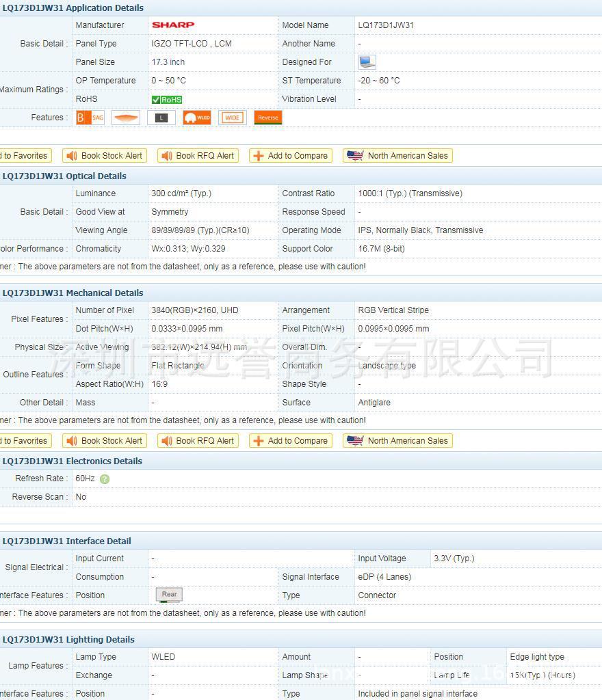602x700 pixels.
Task: Click the interface type value Connector
Action: tap(377, 595)
